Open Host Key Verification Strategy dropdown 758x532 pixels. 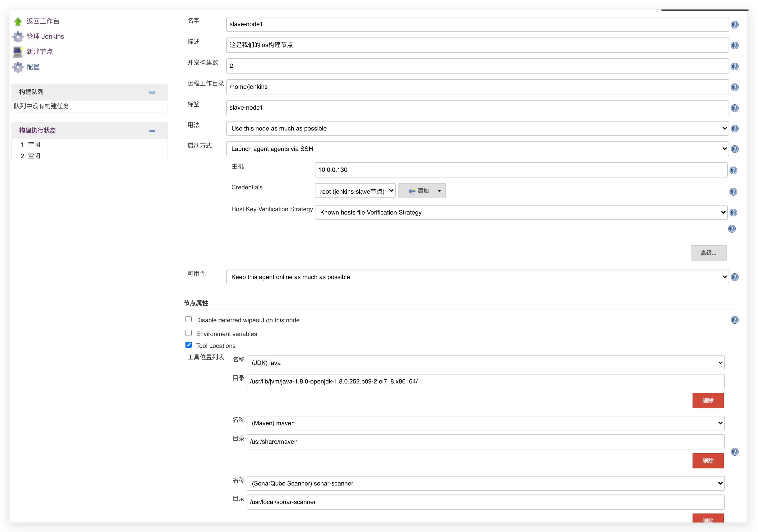(521, 213)
